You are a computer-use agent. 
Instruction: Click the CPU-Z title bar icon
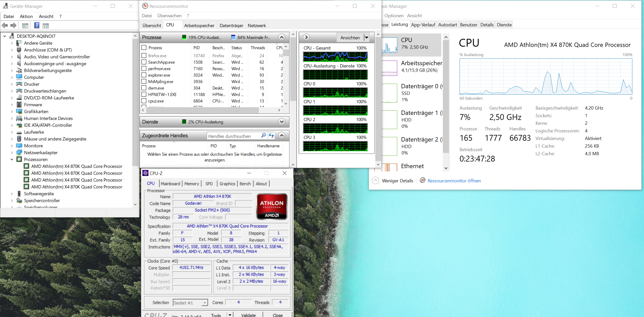145,173
